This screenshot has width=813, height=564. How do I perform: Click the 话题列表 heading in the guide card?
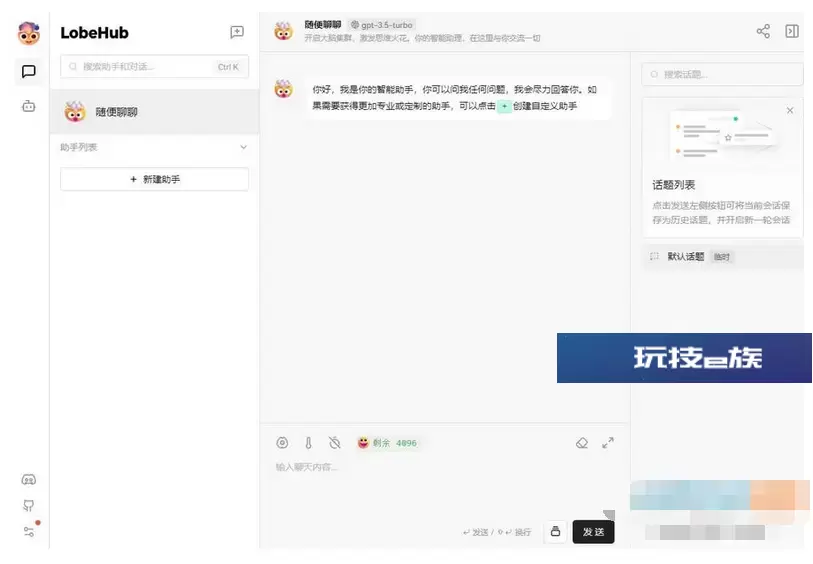pos(674,185)
